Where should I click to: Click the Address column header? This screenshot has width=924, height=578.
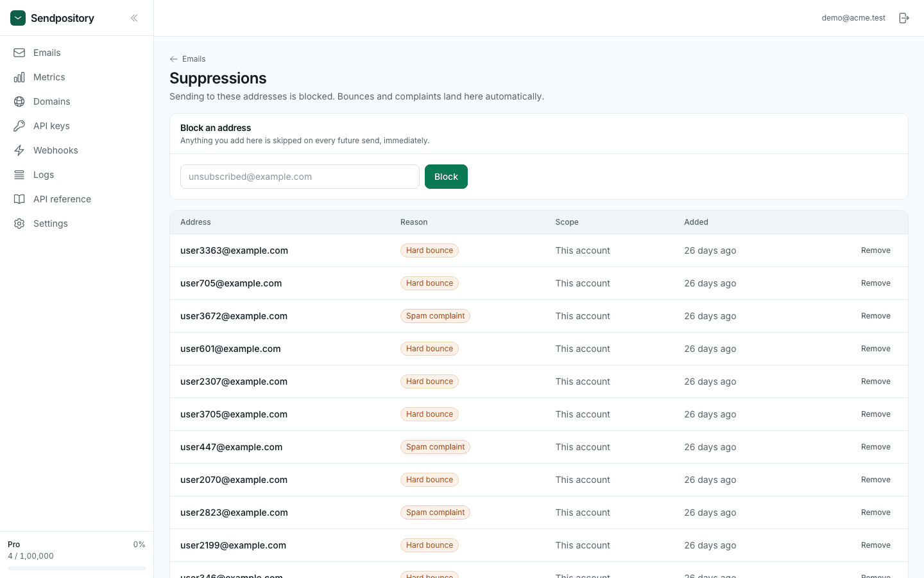click(196, 222)
